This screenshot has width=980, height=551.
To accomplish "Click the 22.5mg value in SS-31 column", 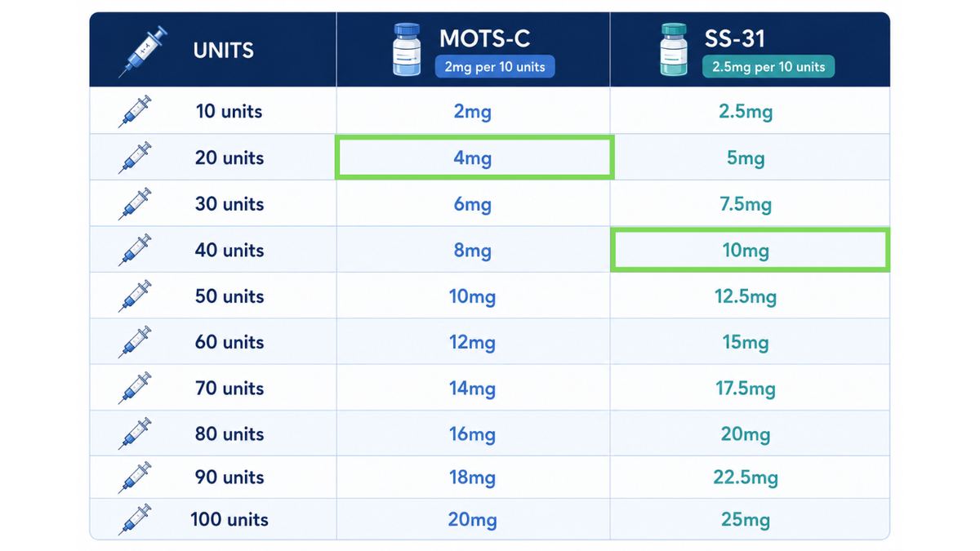I will [x=746, y=478].
